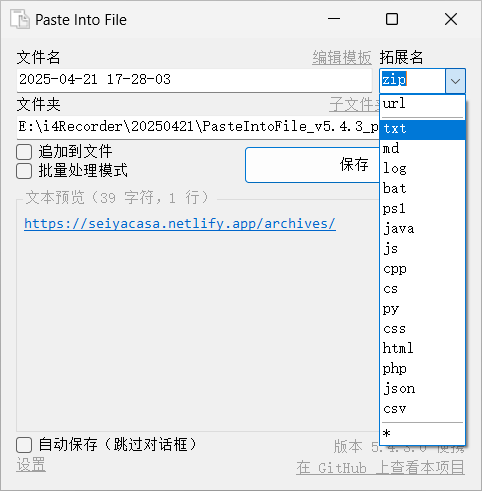
Task: Collapse the 拓展名 dropdown arrow
Action: click(x=455, y=81)
